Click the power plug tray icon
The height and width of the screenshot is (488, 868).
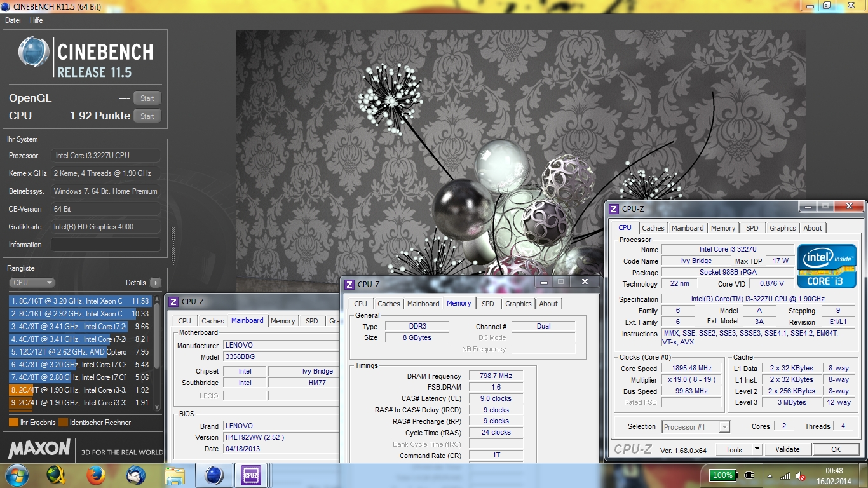point(749,475)
